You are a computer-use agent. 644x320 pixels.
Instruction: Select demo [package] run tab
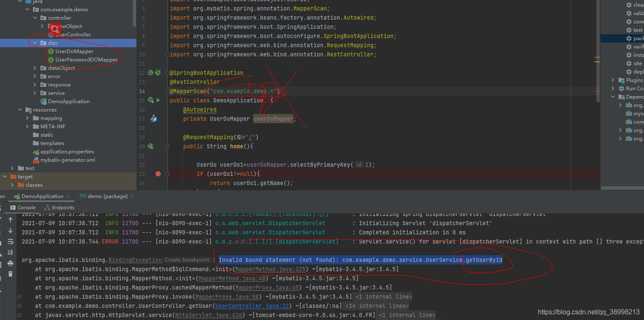[104, 196]
